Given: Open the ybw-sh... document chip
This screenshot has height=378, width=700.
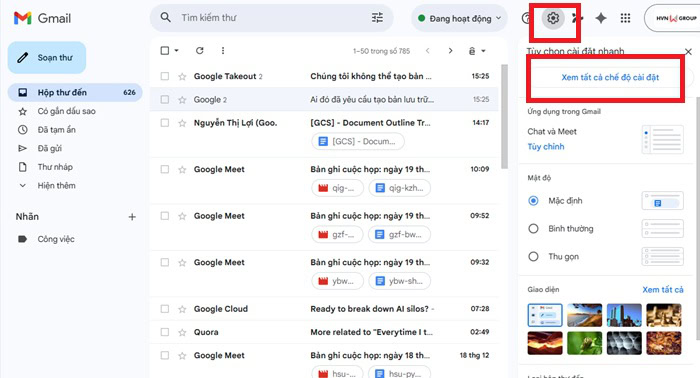Looking at the screenshot, I should point(400,281).
